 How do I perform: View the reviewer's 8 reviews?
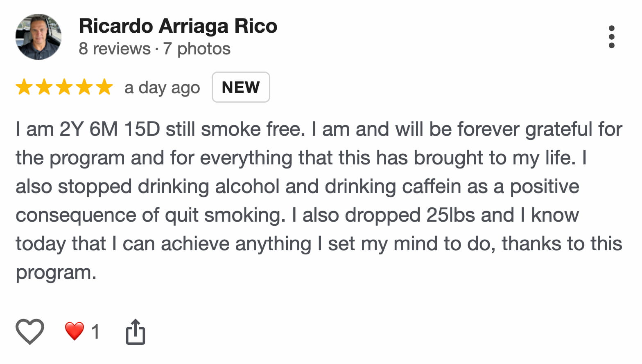[115, 49]
